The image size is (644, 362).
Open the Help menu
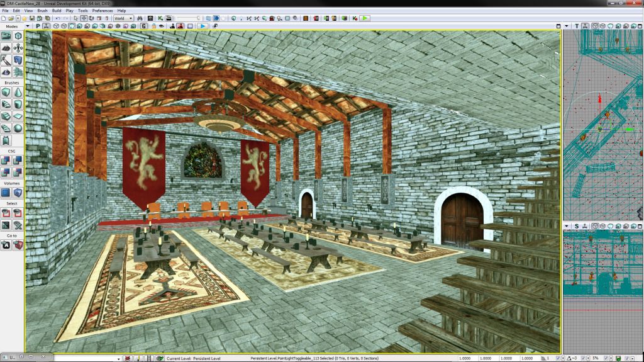[121, 11]
